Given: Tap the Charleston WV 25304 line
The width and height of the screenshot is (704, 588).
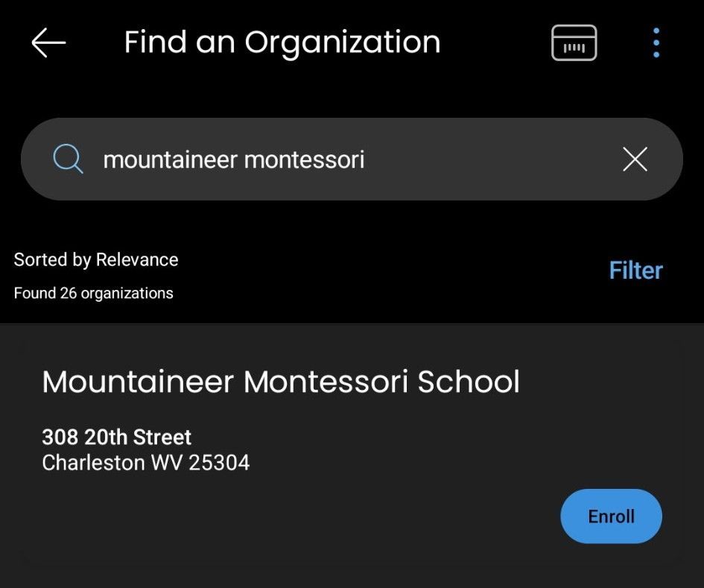Looking at the screenshot, I should (145, 463).
